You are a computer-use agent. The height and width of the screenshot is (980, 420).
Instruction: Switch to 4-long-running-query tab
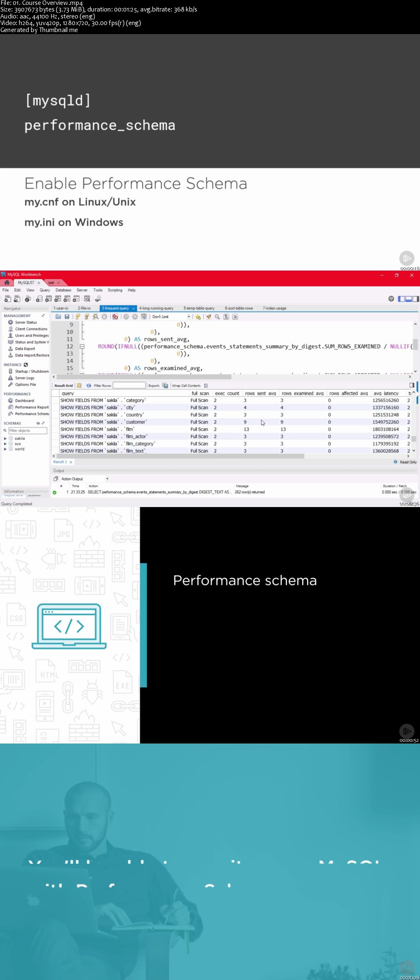pos(156,308)
